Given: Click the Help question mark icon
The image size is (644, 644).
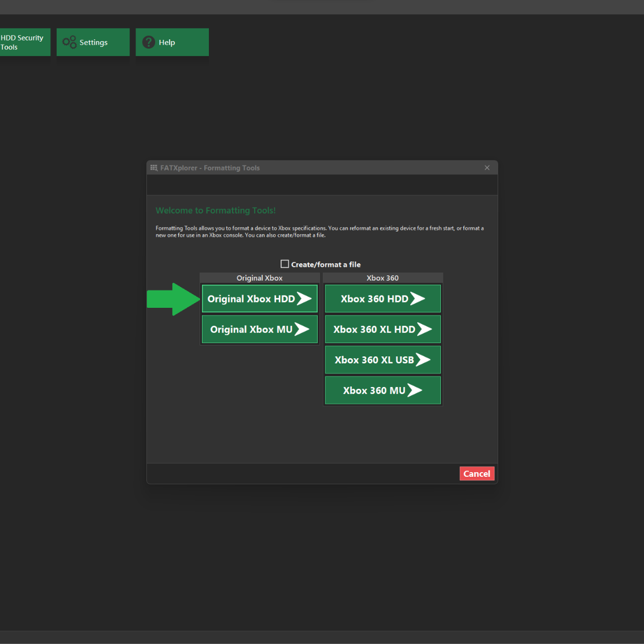Looking at the screenshot, I should point(149,42).
